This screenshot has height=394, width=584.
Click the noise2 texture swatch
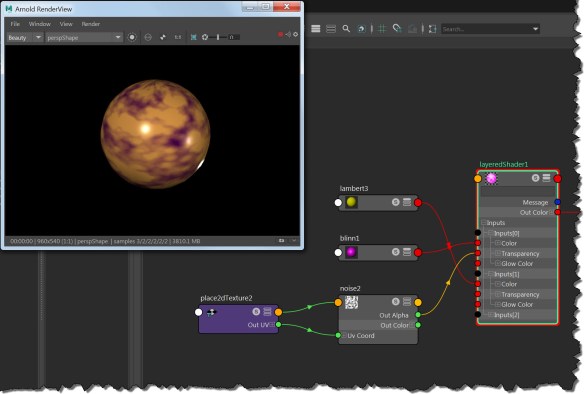[351, 302]
